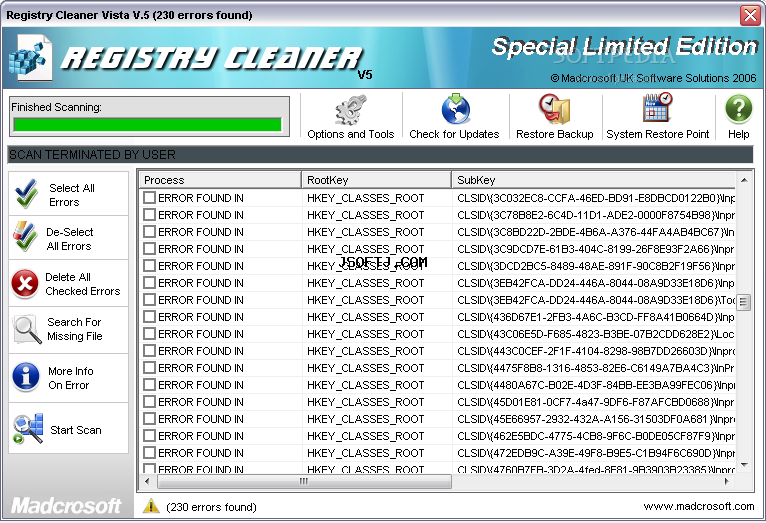Open Help question mark icon
This screenshot has width=766, height=523.
pyautogui.click(x=738, y=109)
